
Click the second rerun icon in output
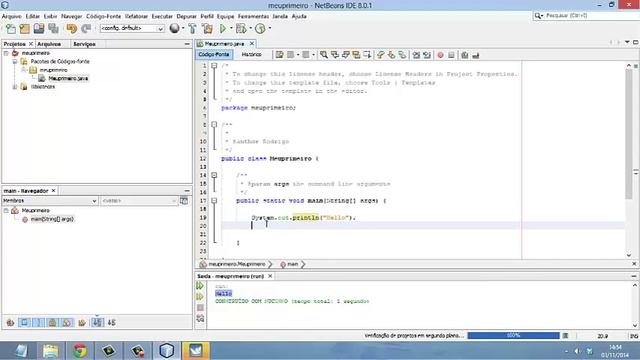(200, 297)
